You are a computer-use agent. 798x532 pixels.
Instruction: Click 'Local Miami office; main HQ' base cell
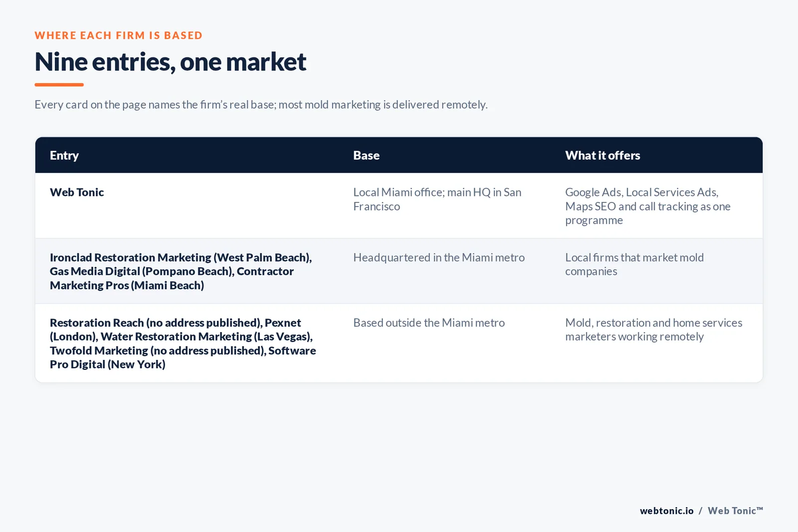[x=437, y=199]
